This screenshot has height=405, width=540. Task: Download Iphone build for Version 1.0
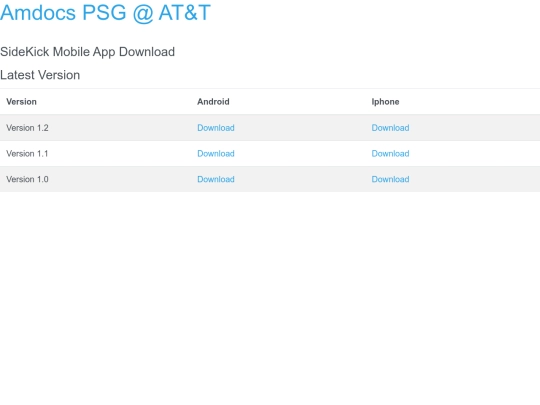[390, 179]
